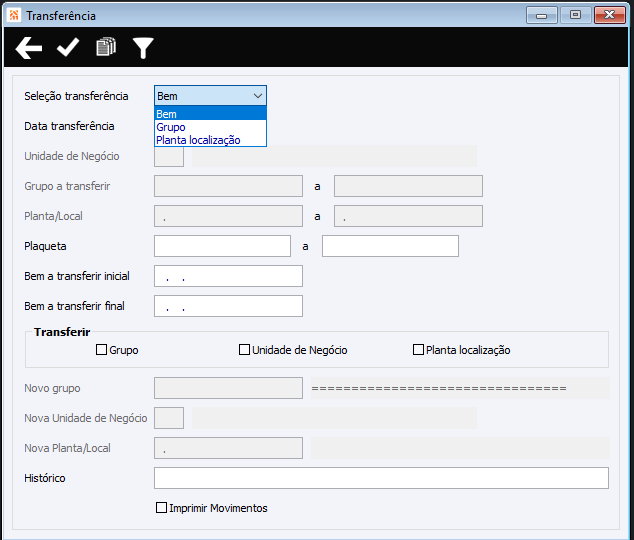Enable Imprimir Movimentos checkbox
The width and height of the screenshot is (634, 540).
click(x=161, y=508)
